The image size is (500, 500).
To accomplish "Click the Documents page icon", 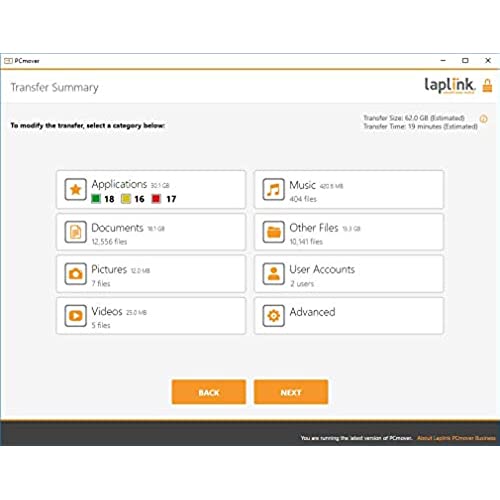I will 75,232.
